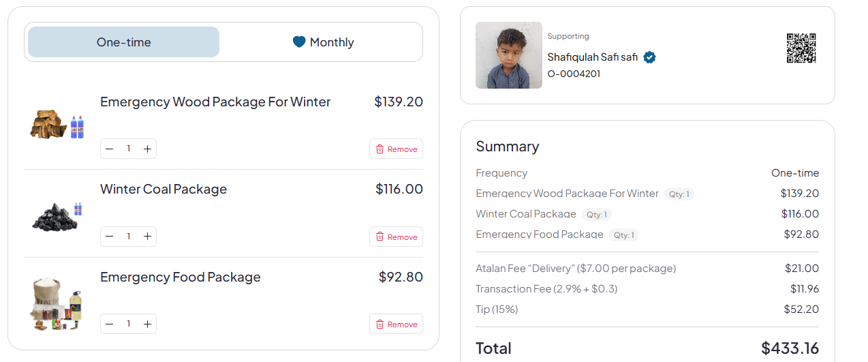Click plus icon for Winter Coal Package
This screenshot has width=868, height=362.
tap(147, 237)
